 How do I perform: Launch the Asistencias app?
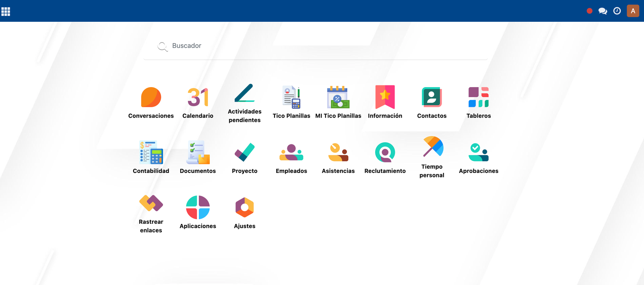coord(338,153)
